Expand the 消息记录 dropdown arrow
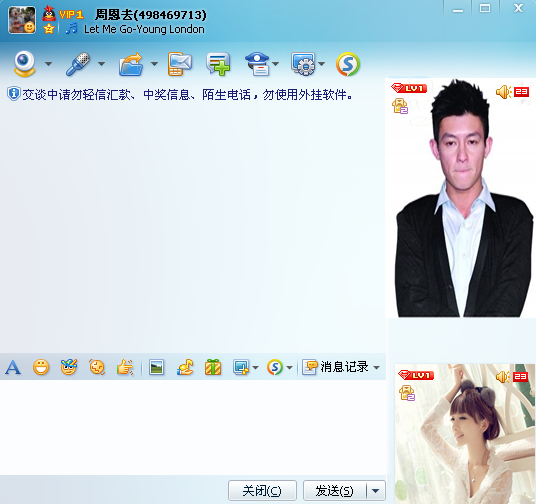The width and height of the screenshot is (536, 504). coord(376,368)
